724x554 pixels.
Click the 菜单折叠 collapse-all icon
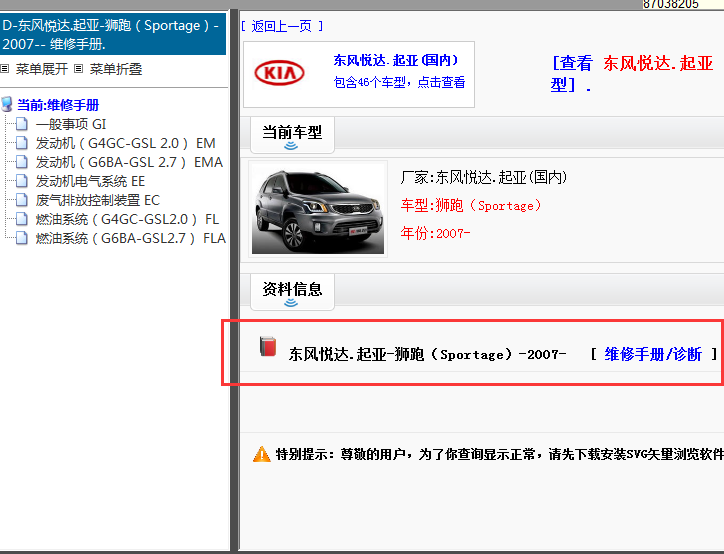coord(78,69)
